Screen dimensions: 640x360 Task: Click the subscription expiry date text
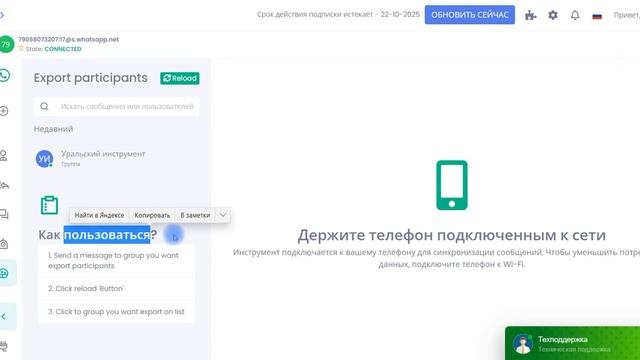[338, 15]
